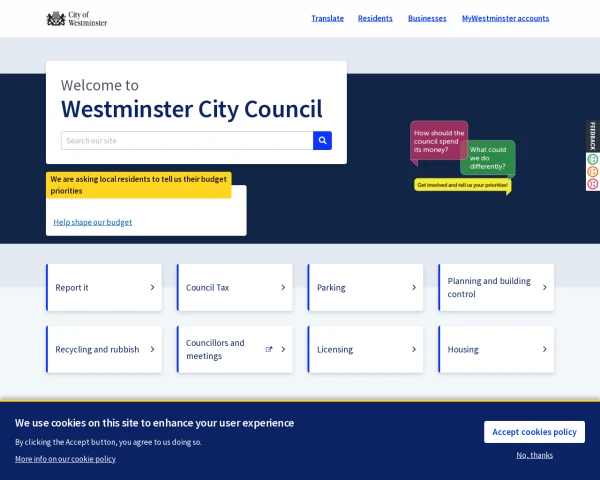Click the yellow budget priorities banner text
Viewport: 600px width, 480px height.
139,185
